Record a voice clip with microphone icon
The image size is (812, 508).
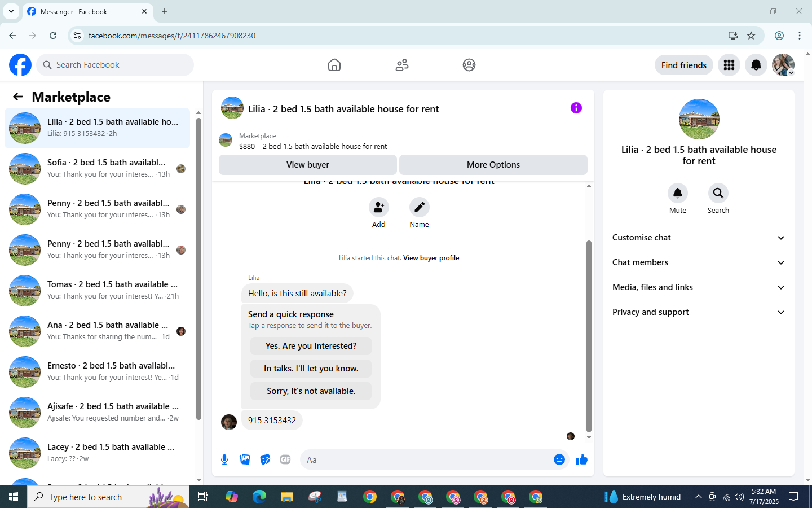(x=224, y=459)
